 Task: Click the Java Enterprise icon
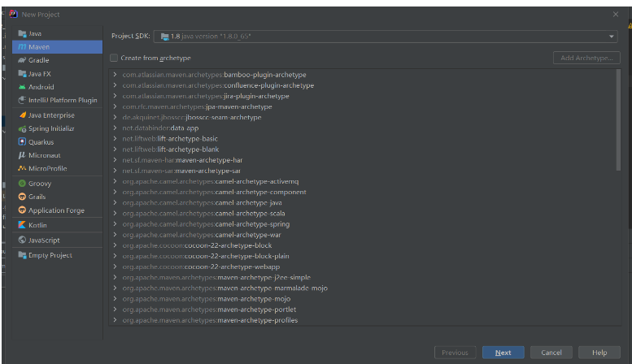pyautogui.click(x=22, y=115)
